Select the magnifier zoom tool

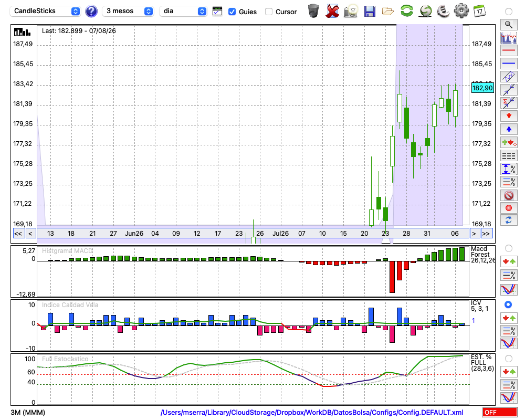tap(509, 25)
